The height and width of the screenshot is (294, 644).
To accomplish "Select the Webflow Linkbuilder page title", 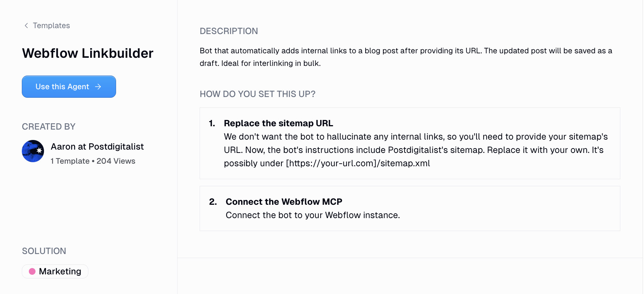I will click(x=88, y=53).
